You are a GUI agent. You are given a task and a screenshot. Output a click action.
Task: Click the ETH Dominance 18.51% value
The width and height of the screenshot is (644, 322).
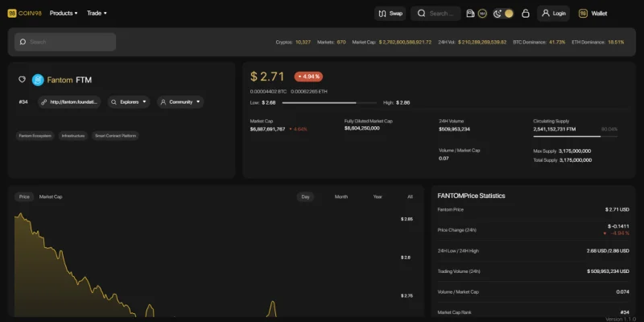616,42
